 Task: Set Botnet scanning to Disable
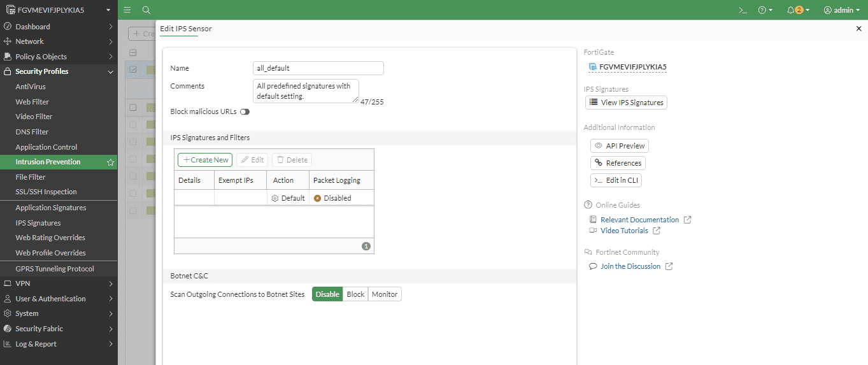327,294
